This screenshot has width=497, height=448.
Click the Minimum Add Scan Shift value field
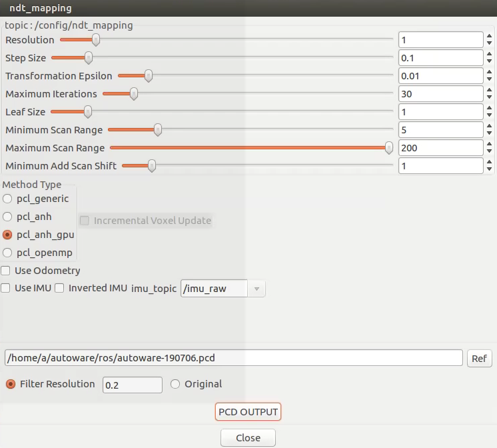tap(441, 166)
